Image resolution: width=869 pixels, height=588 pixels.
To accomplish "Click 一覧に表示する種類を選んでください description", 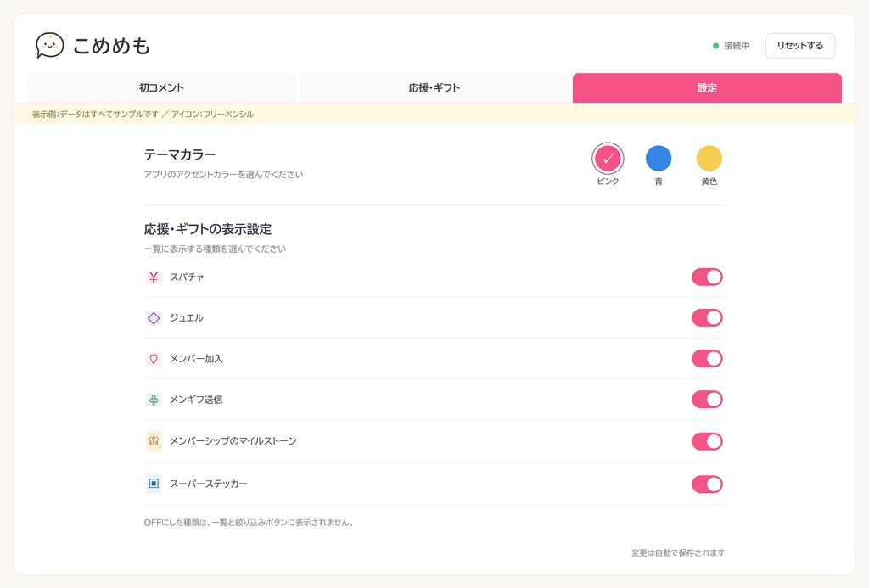I will coord(215,249).
